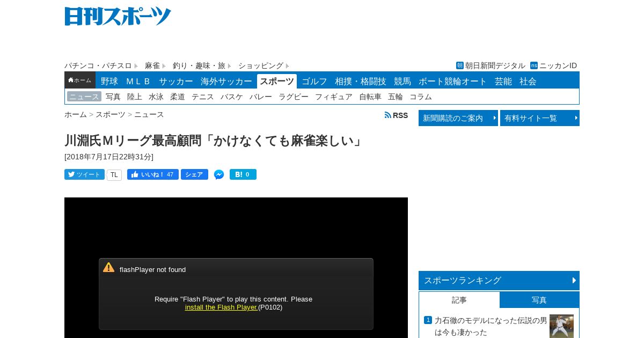Click the Facebook いいね! button

click(x=152, y=174)
